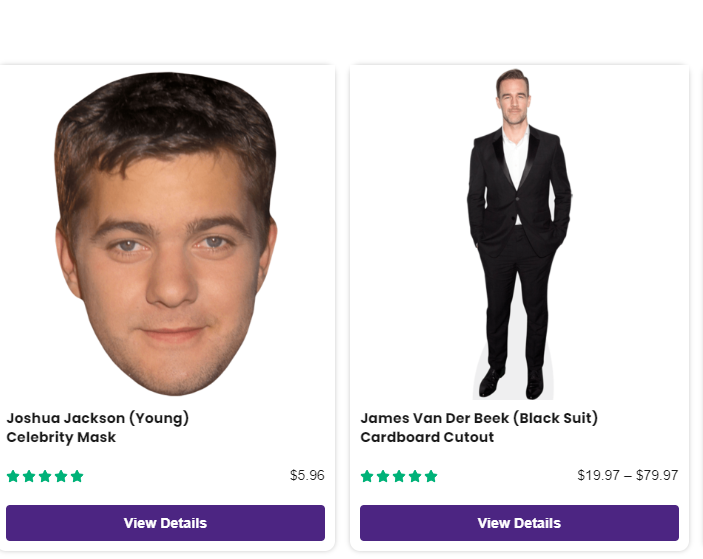Image resolution: width=703 pixels, height=559 pixels.
Task: Click third rating star on cutout product
Action: coord(399,476)
